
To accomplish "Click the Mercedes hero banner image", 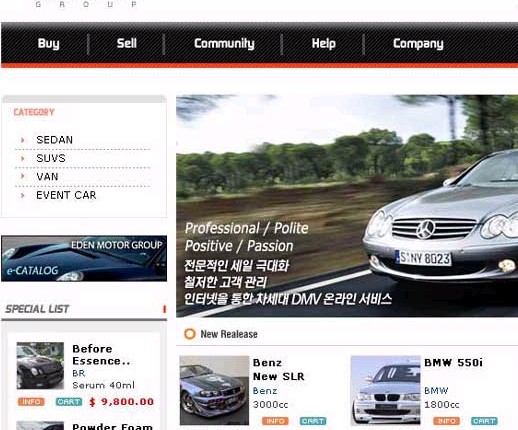I will pos(347,206).
